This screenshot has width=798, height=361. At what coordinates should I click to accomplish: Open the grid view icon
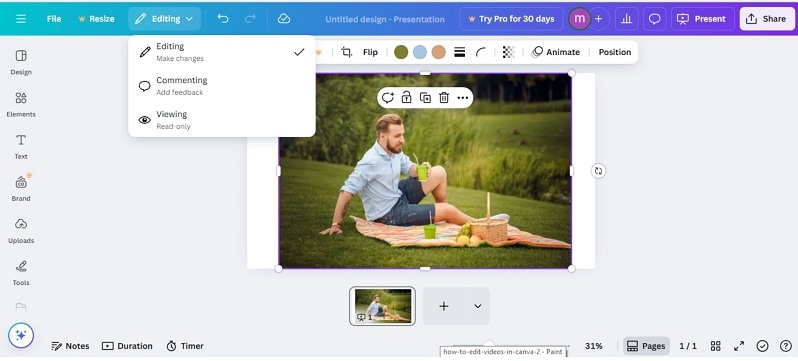716,346
